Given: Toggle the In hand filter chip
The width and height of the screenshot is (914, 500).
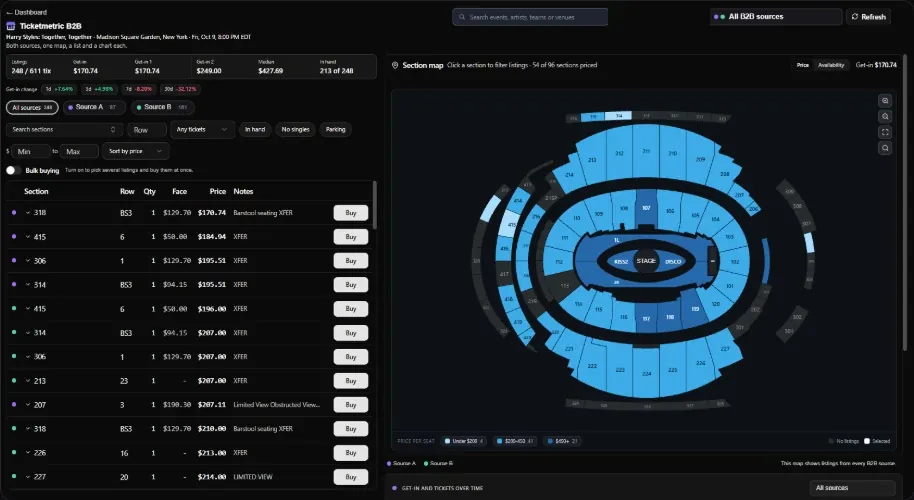Looking at the screenshot, I should pos(255,129).
